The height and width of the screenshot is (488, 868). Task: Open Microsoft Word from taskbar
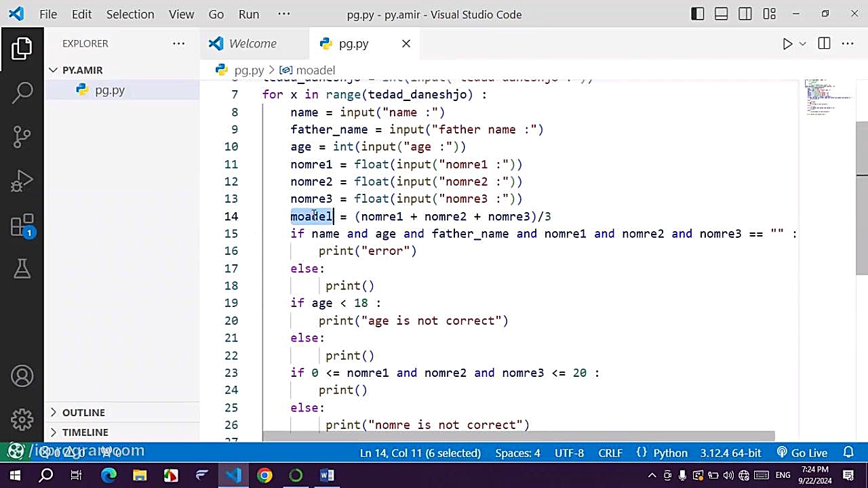327,475
